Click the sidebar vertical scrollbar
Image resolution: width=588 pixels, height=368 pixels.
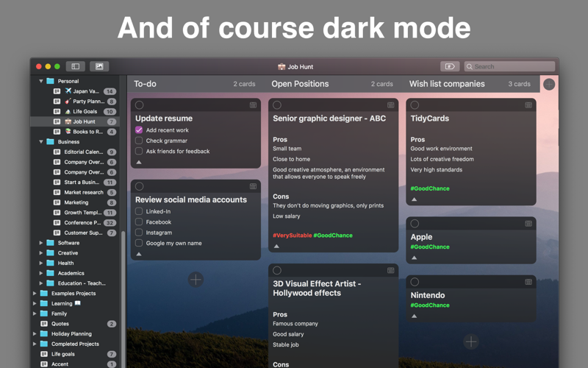point(123,300)
